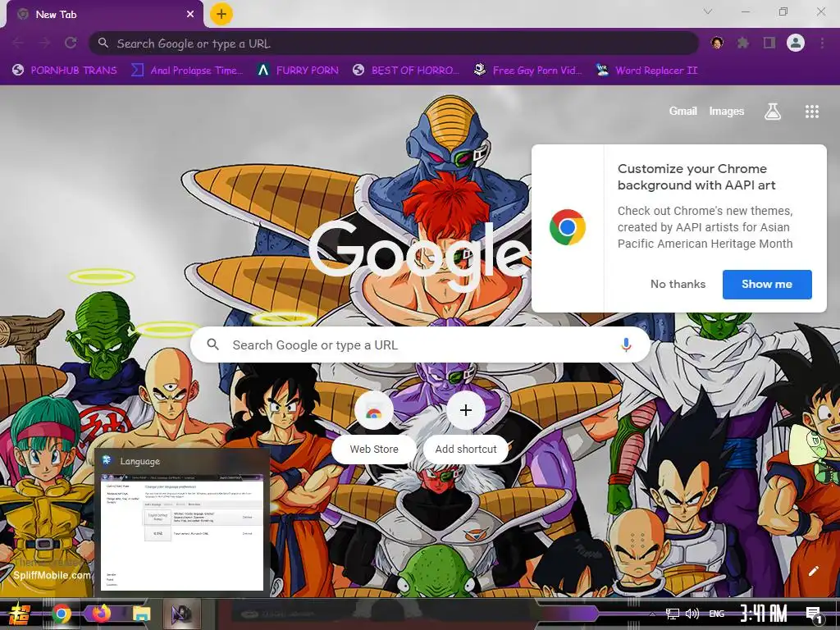Click the volume speaker tray icon
The image size is (840, 630).
click(692, 614)
